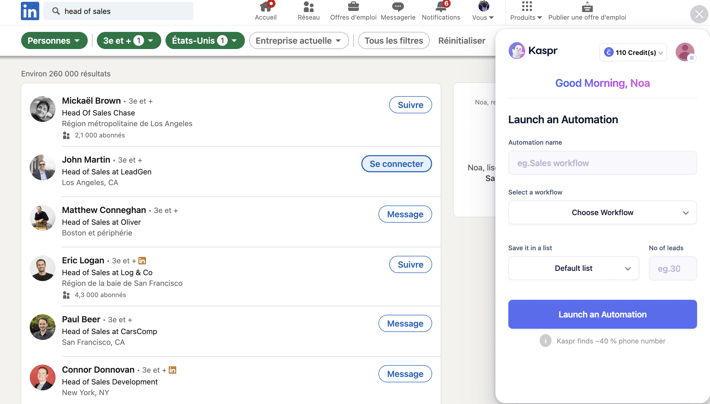Click search magnifier icon
Image resolution: width=710 pixels, height=404 pixels.
point(56,11)
